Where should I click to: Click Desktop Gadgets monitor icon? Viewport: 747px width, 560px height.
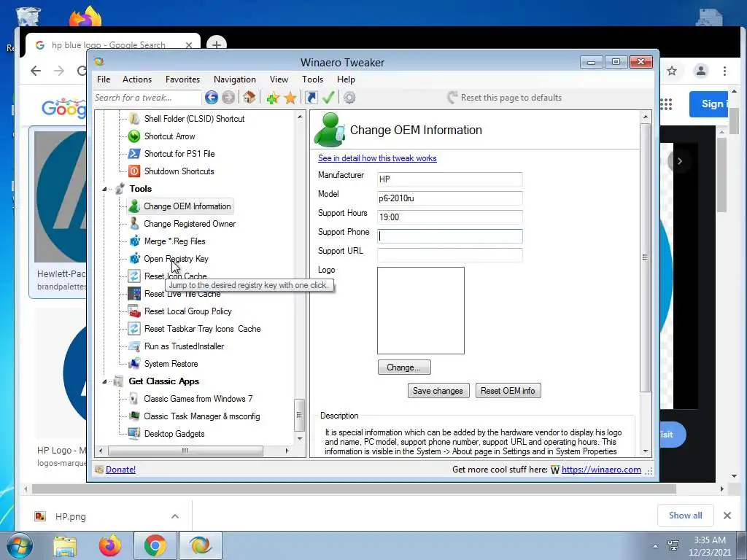[x=134, y=433]
